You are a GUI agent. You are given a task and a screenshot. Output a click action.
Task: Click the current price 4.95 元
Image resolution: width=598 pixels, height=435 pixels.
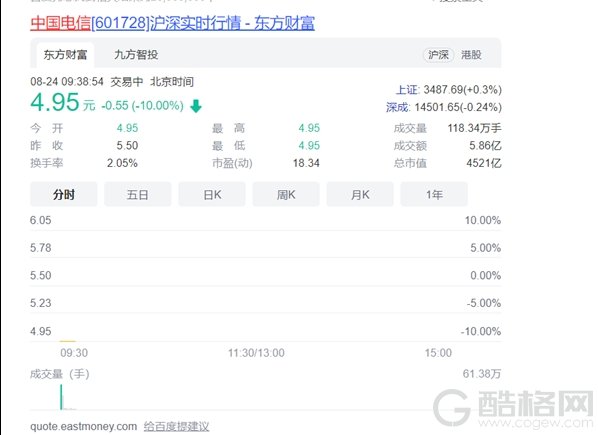click(x=63, y=103)
